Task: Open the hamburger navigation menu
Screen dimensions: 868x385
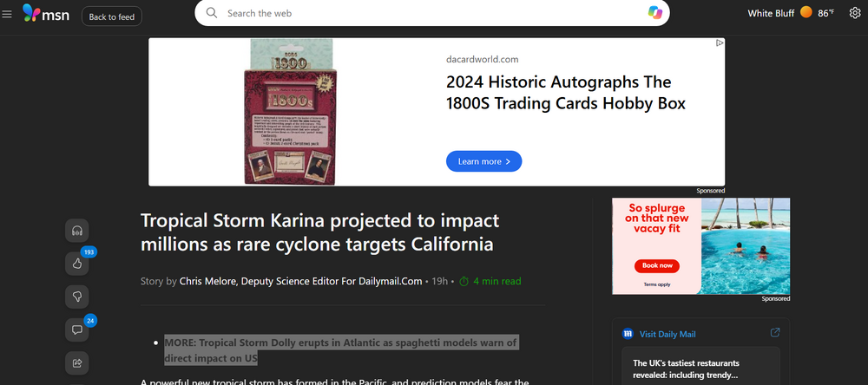Action: tap(7, 14)
